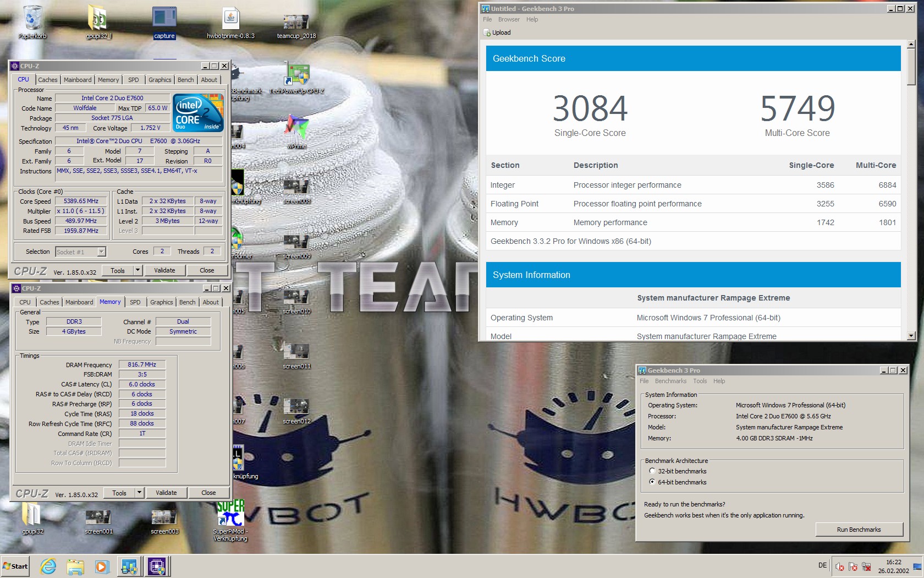Open SPD tab in lower CPU-Z window
This screenshot has width=924, height=578.
135,302
